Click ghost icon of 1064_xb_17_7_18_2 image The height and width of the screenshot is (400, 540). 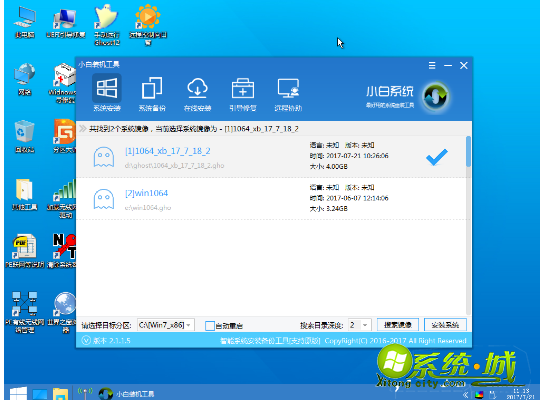click(104, 157)
